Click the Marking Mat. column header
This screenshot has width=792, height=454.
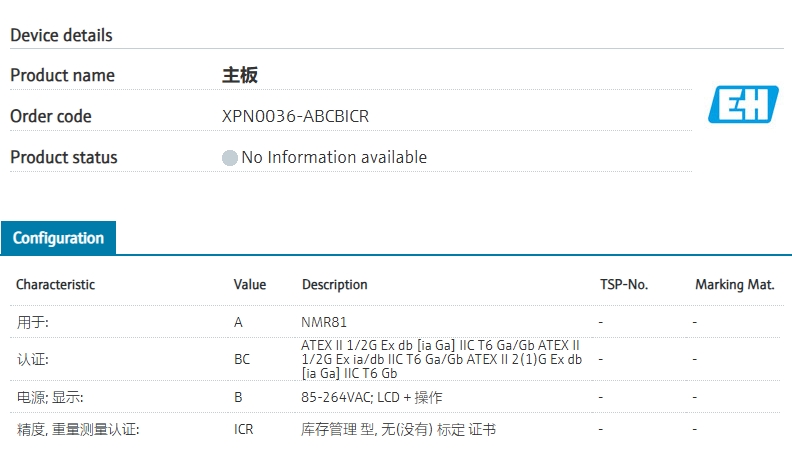(734, 285)
